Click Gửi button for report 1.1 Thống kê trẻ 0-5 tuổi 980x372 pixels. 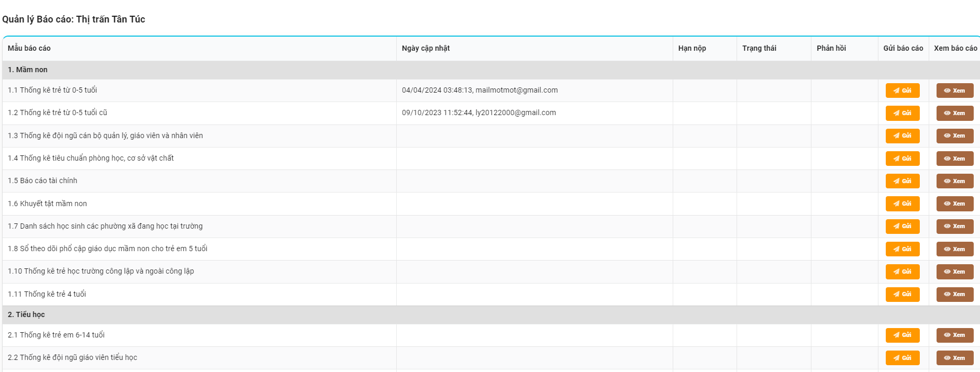[902, 91]
